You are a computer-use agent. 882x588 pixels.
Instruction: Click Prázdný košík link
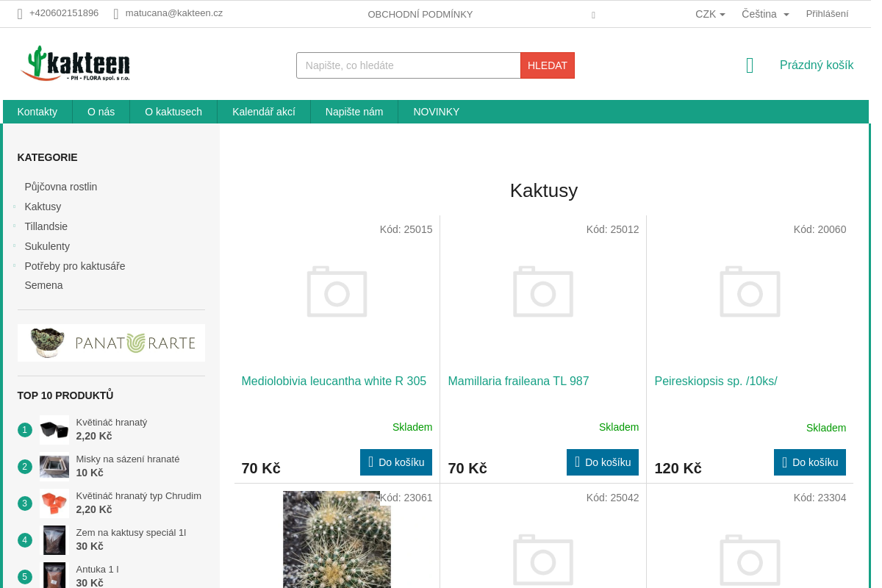[817, 65]
